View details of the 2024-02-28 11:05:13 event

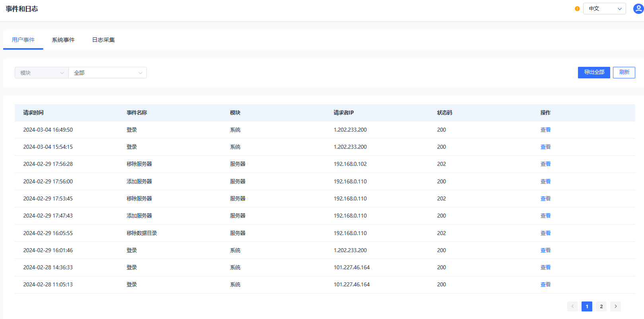(x=545, y=284)
